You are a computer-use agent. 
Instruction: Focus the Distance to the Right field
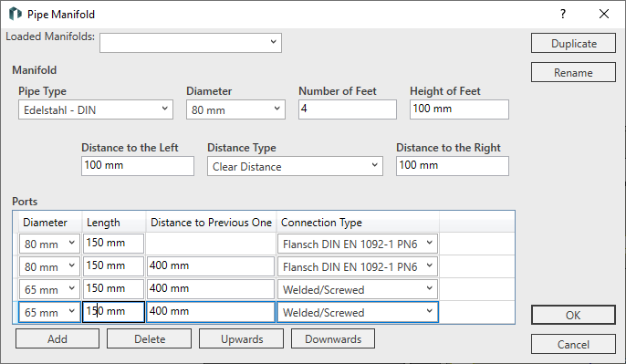coord(453,166)
